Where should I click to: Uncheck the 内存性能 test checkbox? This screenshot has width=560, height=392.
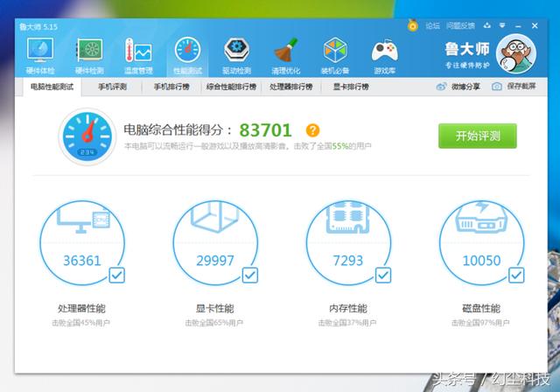click(383, 275)
